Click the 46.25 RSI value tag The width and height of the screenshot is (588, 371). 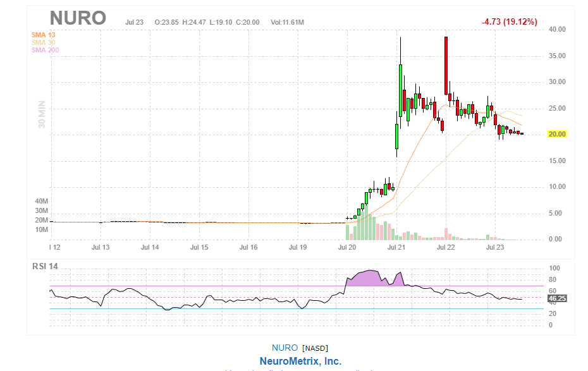[x=556, y=298]
